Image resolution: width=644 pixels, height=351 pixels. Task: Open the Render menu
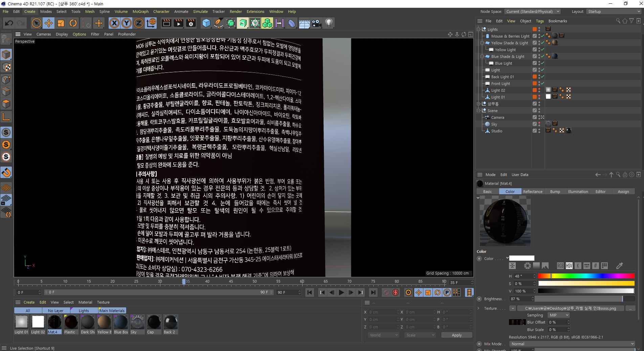[236, 12]
